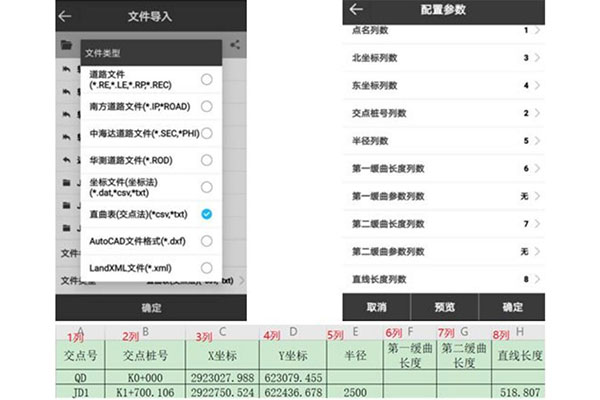Tap the 预览 preview button
Screen dimensions: 600x400
tap(445, 307)
